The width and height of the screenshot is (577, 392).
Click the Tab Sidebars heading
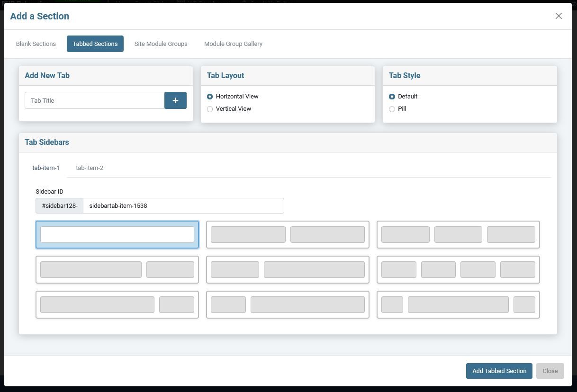[x=47, y=142]
